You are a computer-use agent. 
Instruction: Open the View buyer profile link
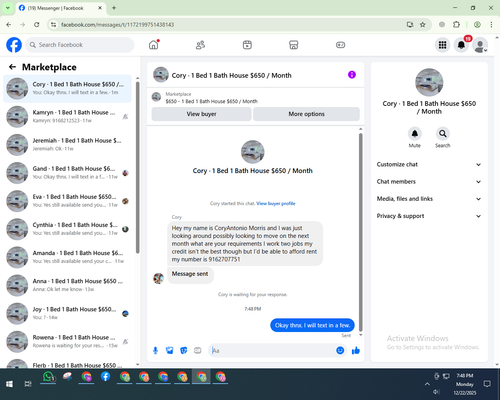tap(276, 203)
